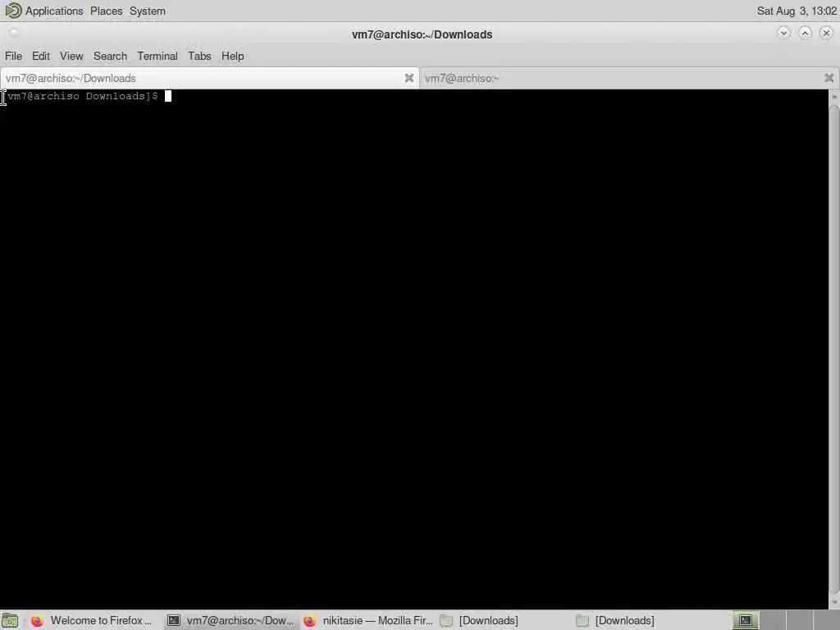Image resolution: width=840 pixels, height=630 pixels.
Task: Switch to the vm7@archiso:~ tab
Action: click(x=629, y=78)
